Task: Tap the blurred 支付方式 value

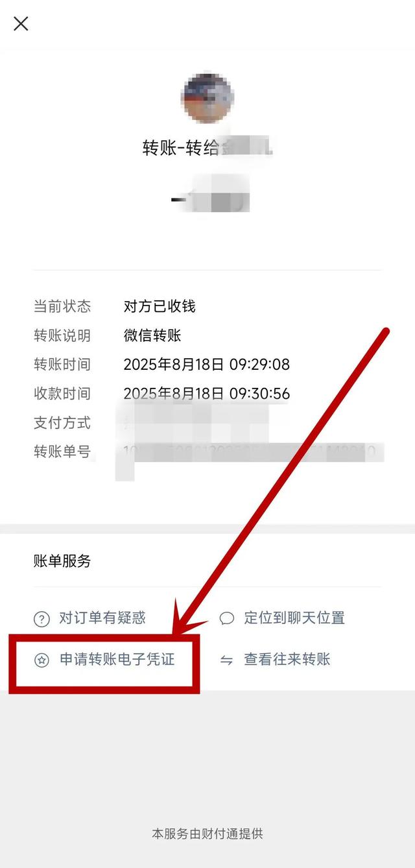Action: [x=196, y=423]
